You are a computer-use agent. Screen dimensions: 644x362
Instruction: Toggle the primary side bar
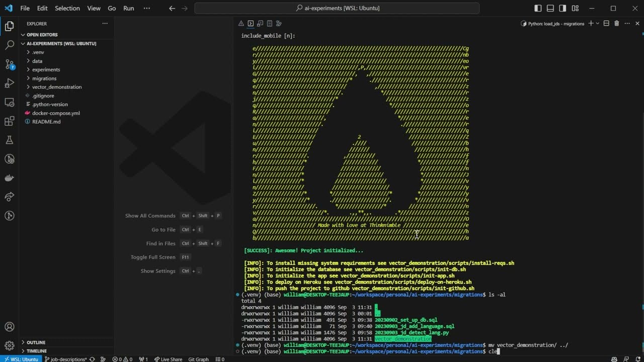click(x=538, y=8)
